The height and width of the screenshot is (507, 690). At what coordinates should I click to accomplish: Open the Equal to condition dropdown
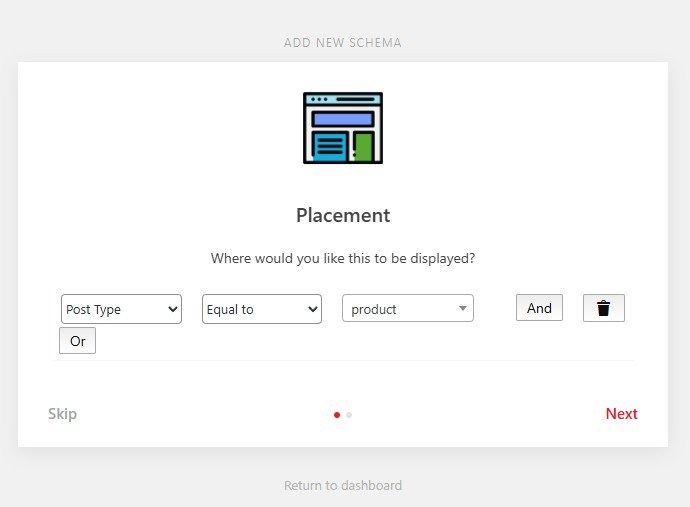[261, 309]
